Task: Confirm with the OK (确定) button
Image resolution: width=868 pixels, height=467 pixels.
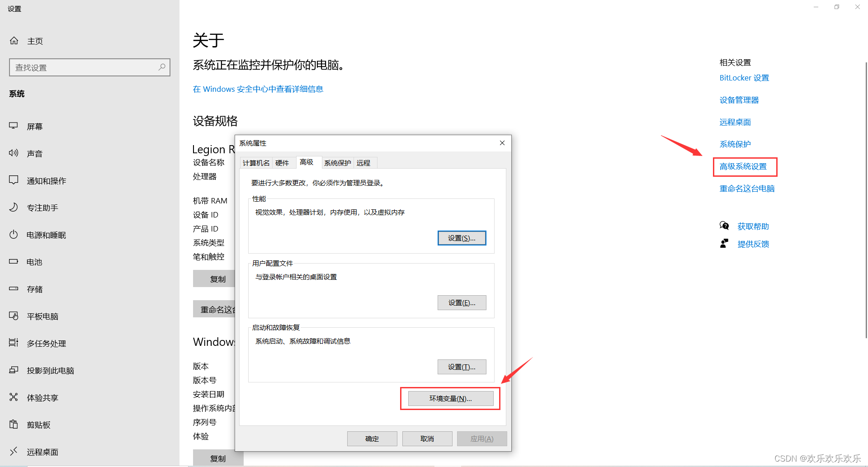Action: pyautogui.click(x=372, y=439)
